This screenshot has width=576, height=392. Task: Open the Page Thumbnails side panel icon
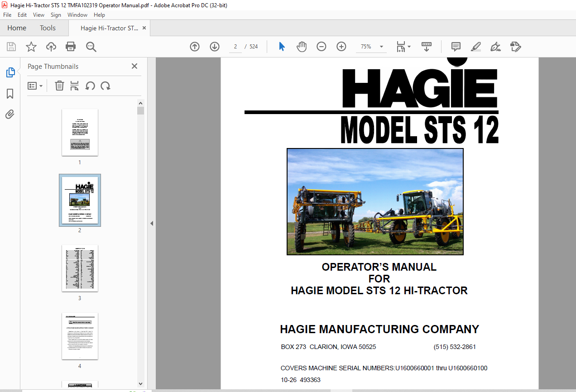[x=10, y=72]
